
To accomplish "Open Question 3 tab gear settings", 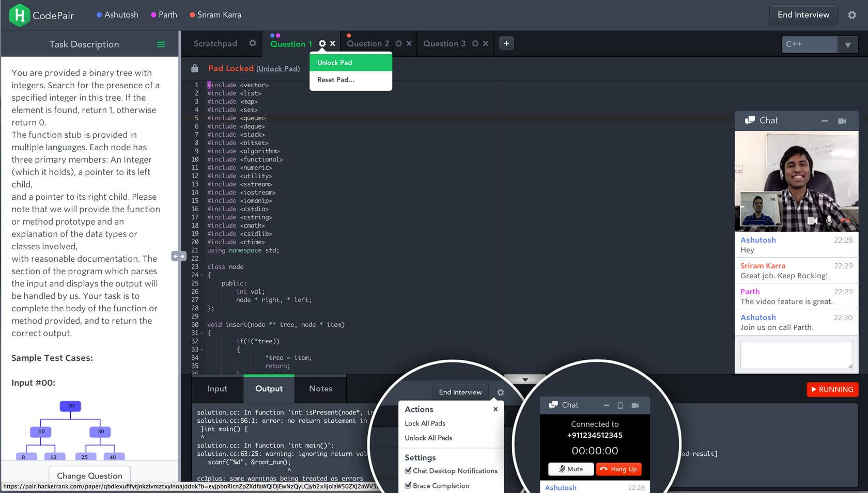I will pos(475,44).
